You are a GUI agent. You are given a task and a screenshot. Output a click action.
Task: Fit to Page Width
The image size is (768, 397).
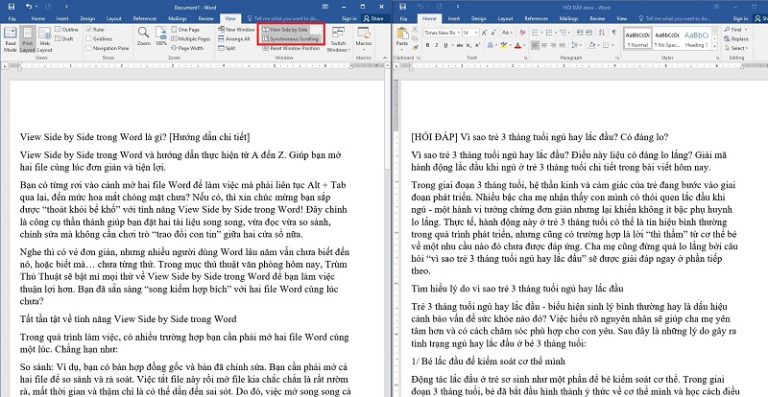[188, 48]
